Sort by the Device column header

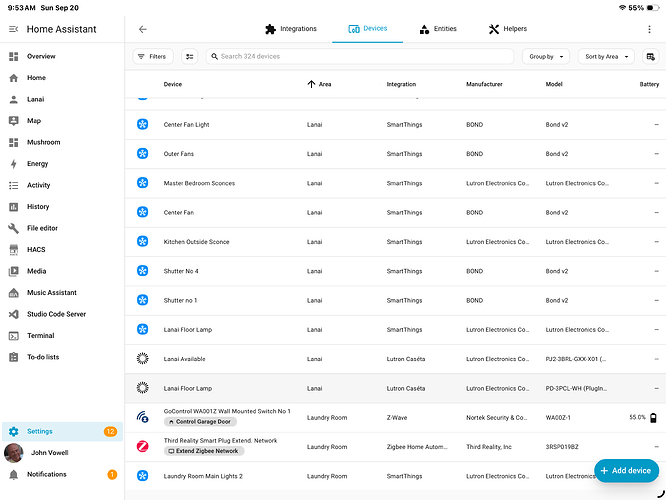click(172, 84)
